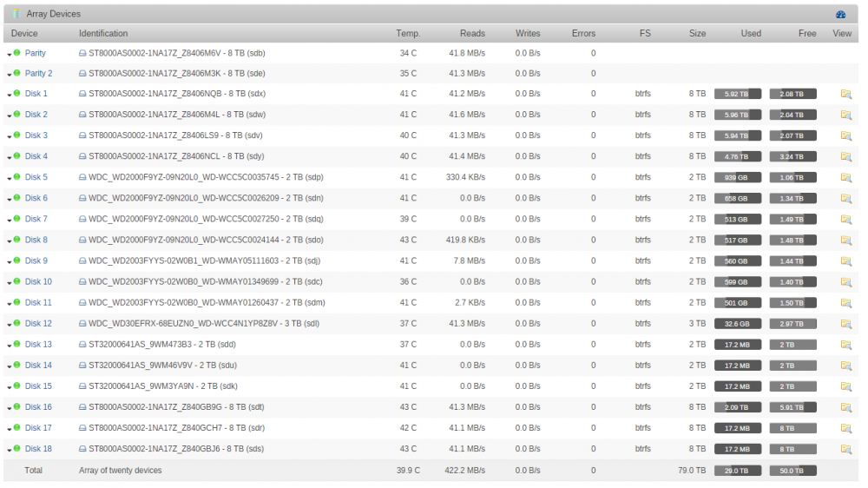Open the Parity 2 device settings link
This screenshot has width=868, height=488.
pyautogui.click(x=39, y=73)
